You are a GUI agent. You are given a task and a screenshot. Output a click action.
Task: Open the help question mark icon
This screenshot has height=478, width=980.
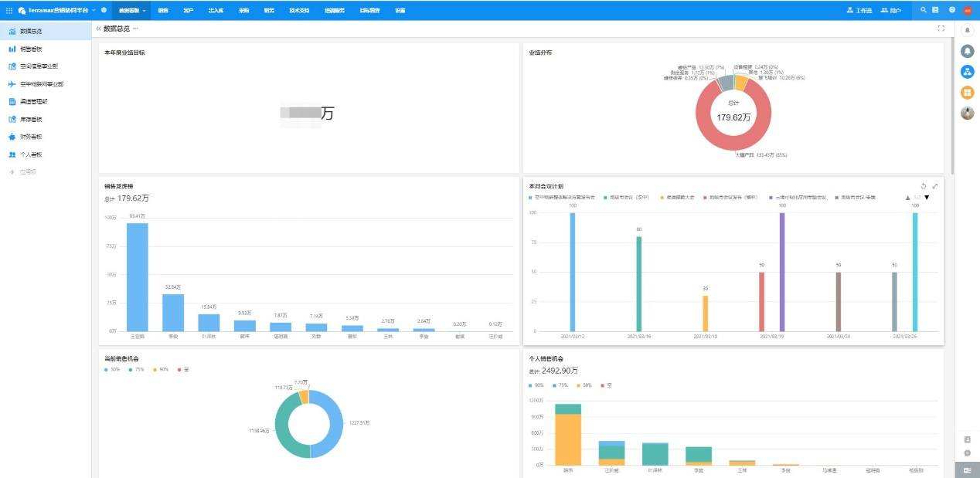click(x=952, y=10)
